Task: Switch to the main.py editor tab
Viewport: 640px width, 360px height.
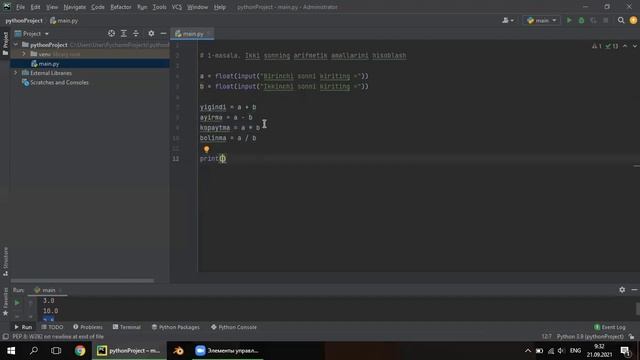Action: click(x=192, y=34)
